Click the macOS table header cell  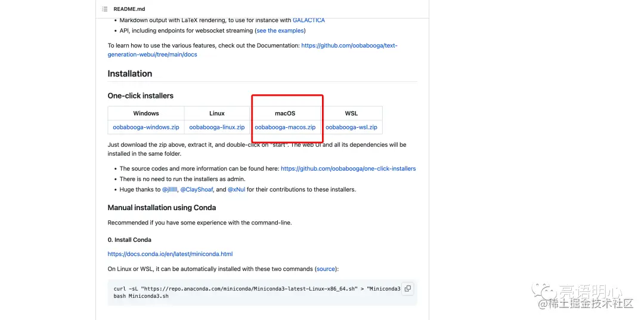pyautogui.click(x=285, y=113)
